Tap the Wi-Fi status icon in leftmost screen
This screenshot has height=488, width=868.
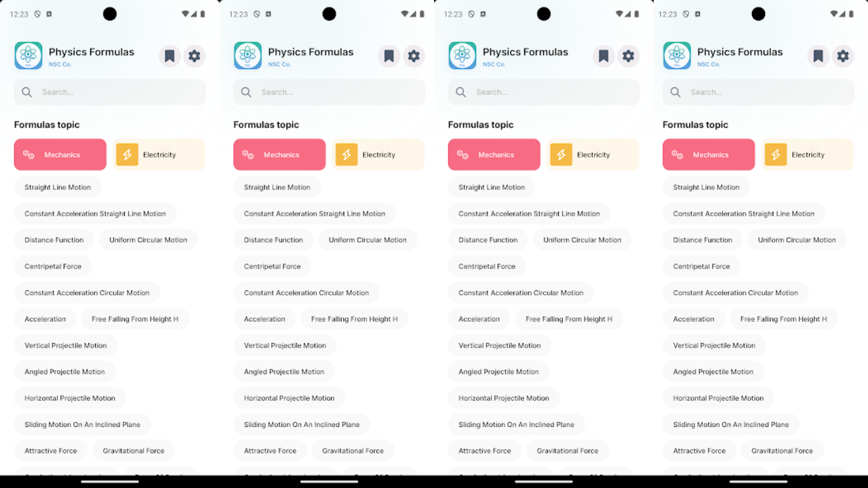coord(186,14)
